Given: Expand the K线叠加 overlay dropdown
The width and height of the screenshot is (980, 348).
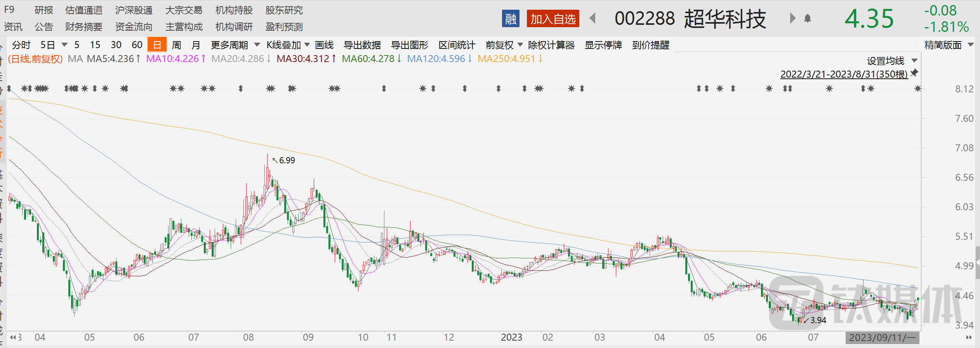Looking at the screenshot, I should [x=288, y=45].
